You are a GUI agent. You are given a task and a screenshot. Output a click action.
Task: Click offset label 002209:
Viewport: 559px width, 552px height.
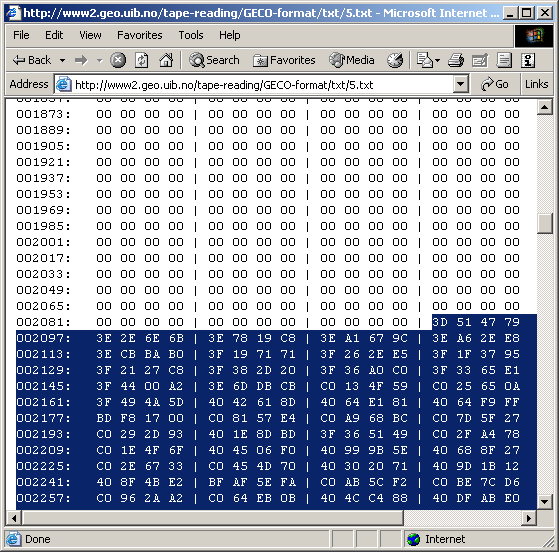pyautogui.click(x=43, y=450)
